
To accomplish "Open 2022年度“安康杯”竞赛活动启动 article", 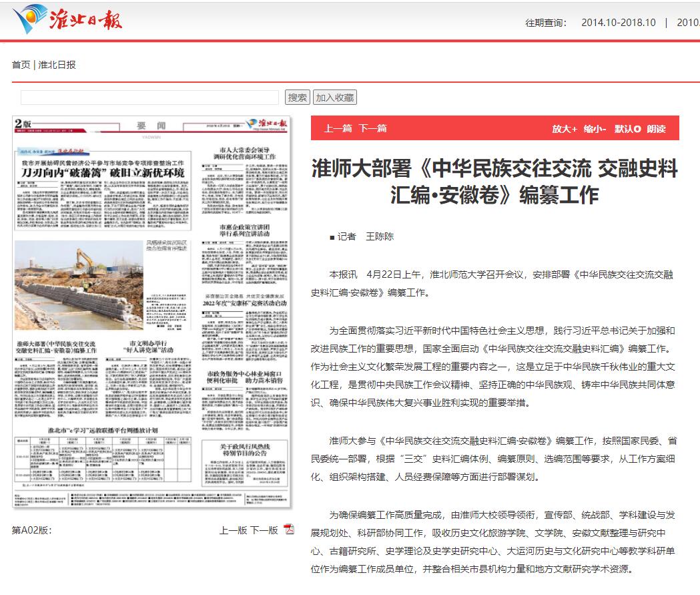I will pyautogui.click(x=245, y=303).
